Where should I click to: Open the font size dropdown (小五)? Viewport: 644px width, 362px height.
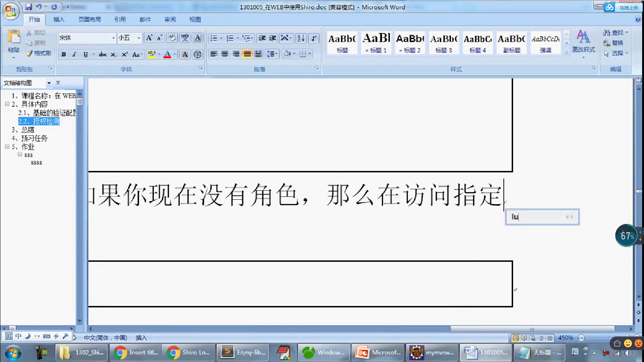pyautogui.click(x=139, y=38)
